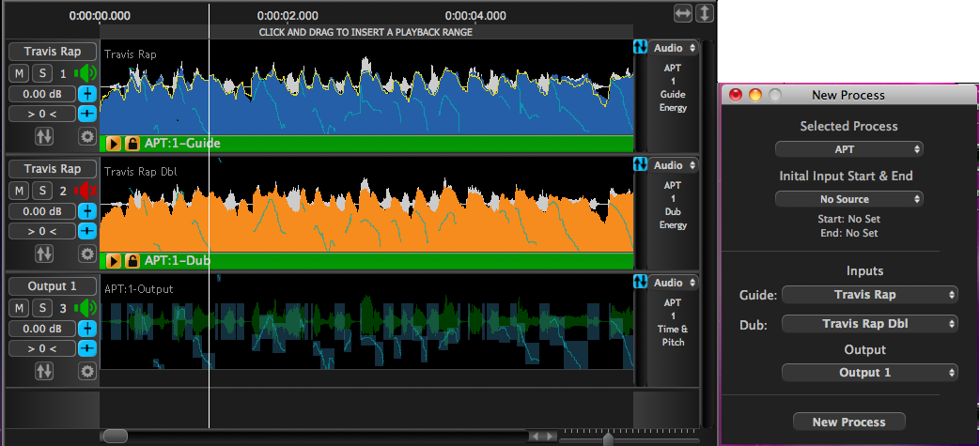Viewport: 980px width, 446px height.
Task: Click the lock icon on APT:1-Dub bar
Action: (132, 261)
